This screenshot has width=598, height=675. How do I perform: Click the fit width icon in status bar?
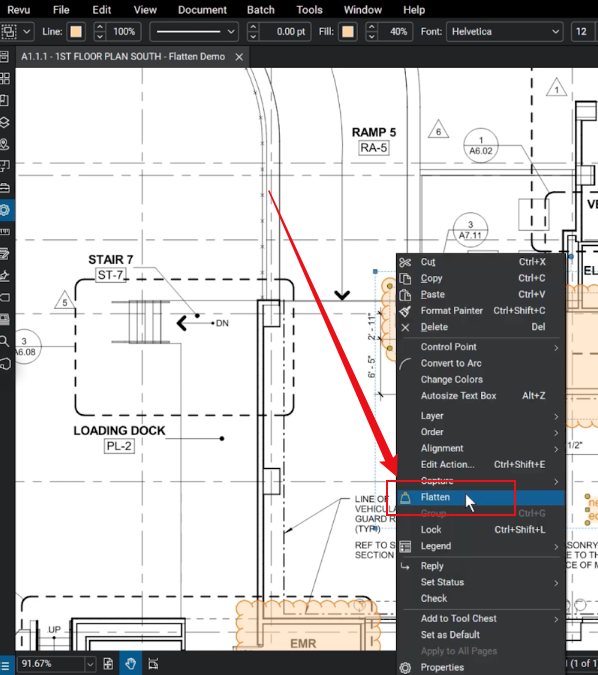tap(153, 664)
